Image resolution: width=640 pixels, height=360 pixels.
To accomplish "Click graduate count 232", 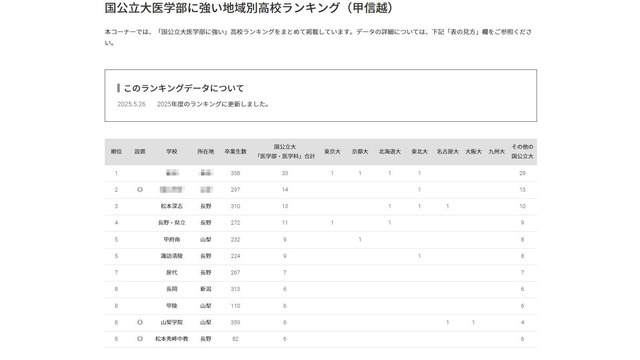I will [236, 240].
